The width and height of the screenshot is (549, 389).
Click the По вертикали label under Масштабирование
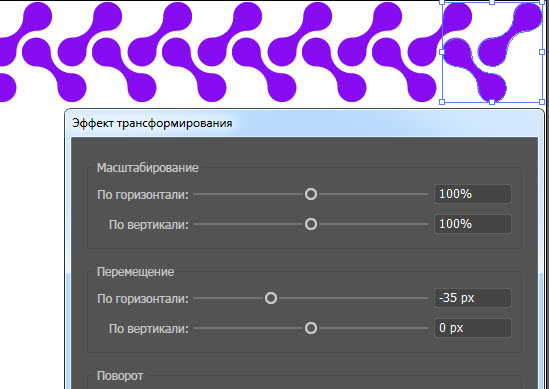click(149, 225)
